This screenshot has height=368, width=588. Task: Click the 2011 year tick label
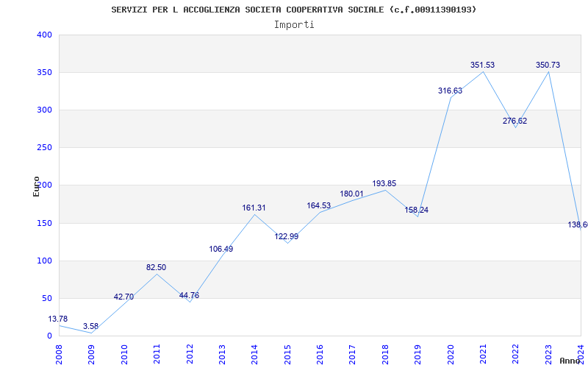click(157, 354)
